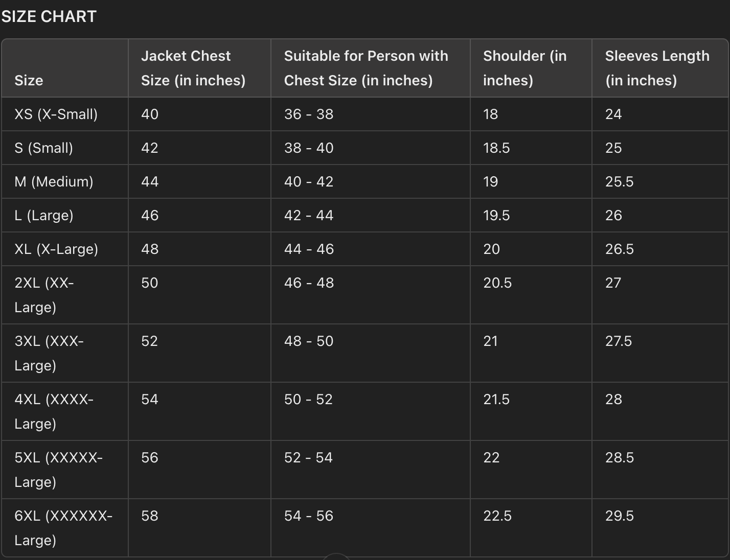
Task: Click the Sleeves Length column header
Action: (x=657, y=68)
